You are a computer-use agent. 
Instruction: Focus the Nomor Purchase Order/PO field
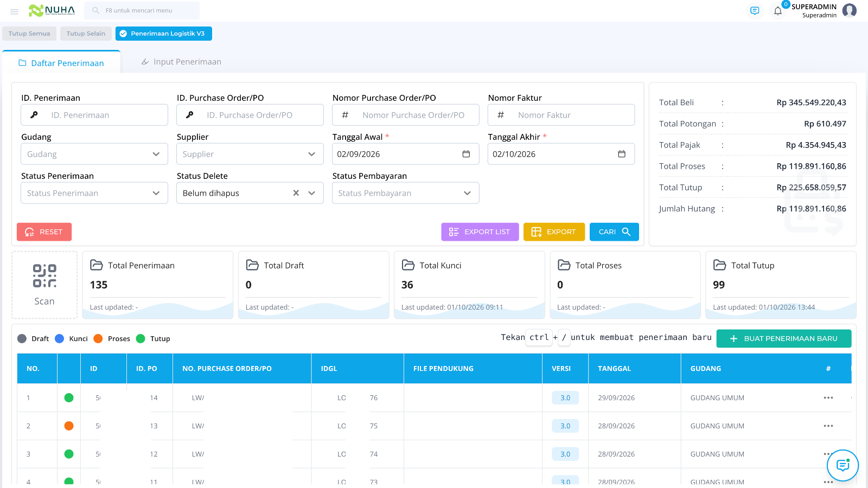[x=406, y=115]
